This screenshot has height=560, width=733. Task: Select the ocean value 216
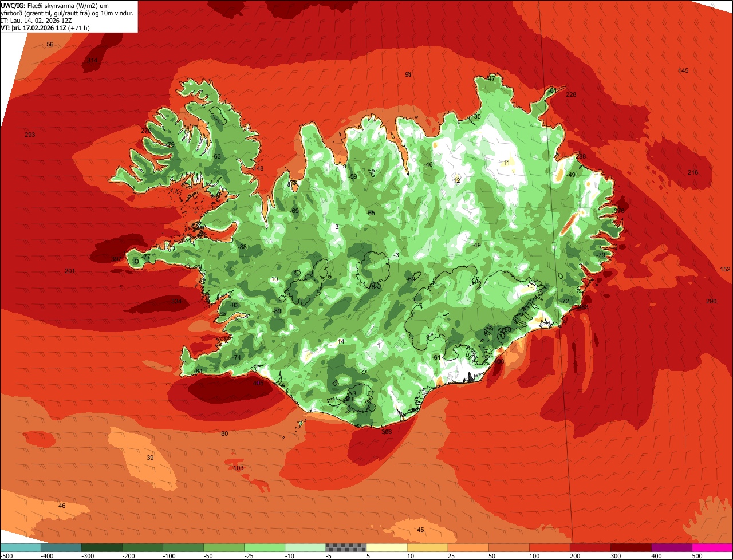693,172
